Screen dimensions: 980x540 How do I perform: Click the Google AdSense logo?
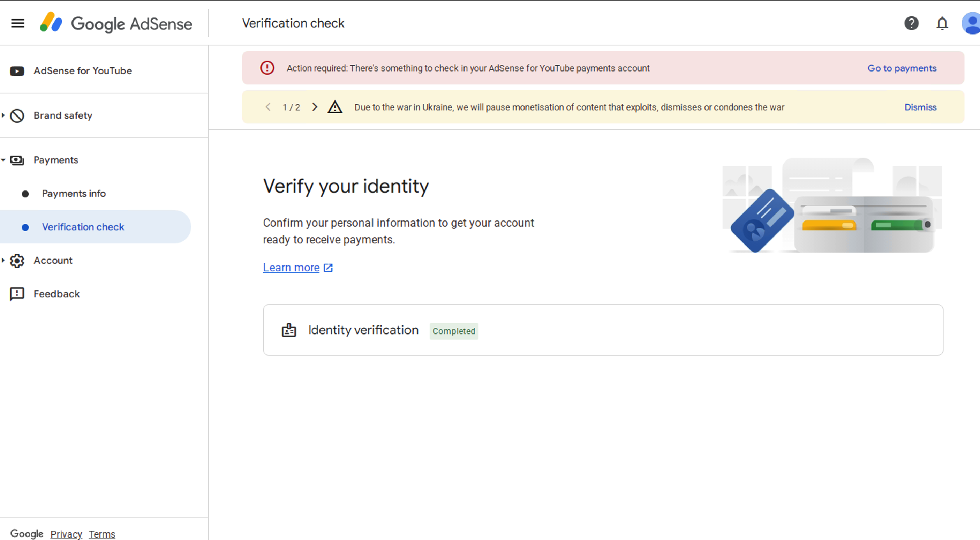click(x=116, y=23)
